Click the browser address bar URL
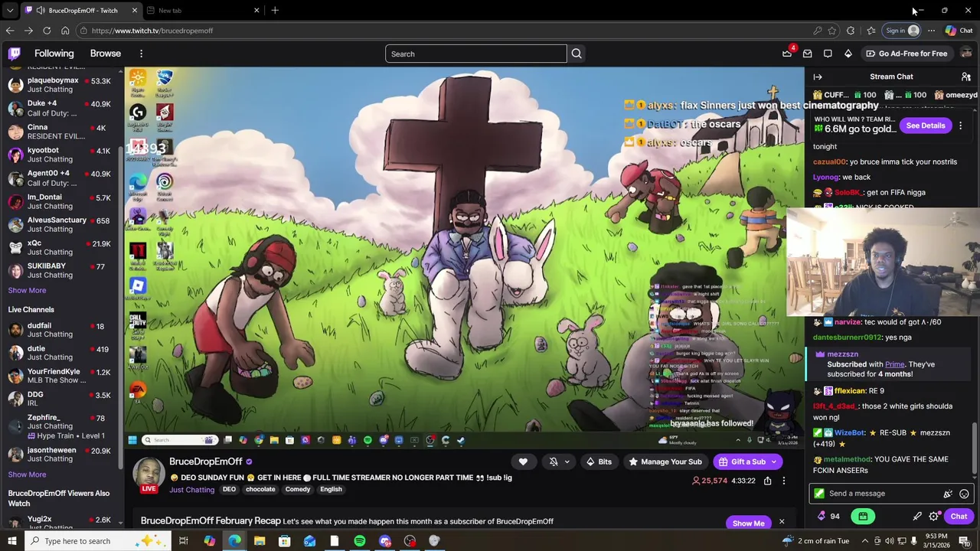This screenshot has width=980, height=551. point(152,31)
